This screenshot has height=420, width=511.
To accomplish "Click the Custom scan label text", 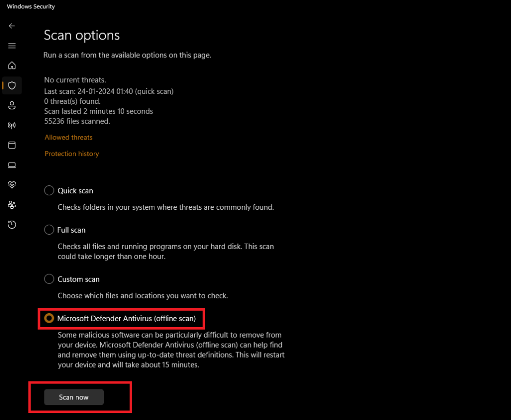I will point(78,279).
